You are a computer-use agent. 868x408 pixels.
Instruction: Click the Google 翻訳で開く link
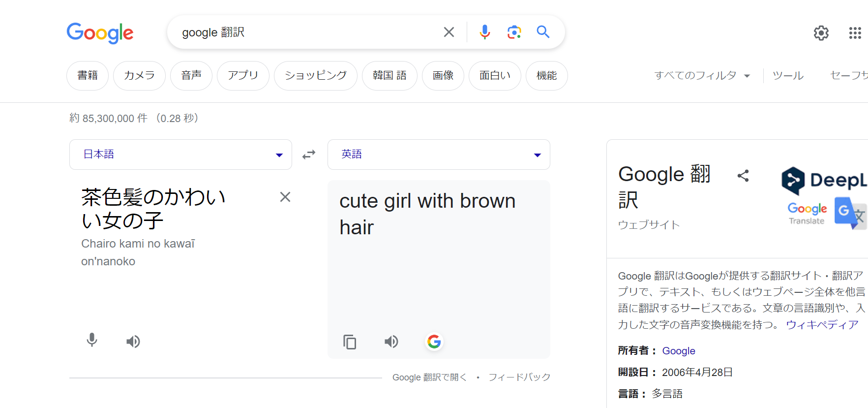[x=429, y=377]
